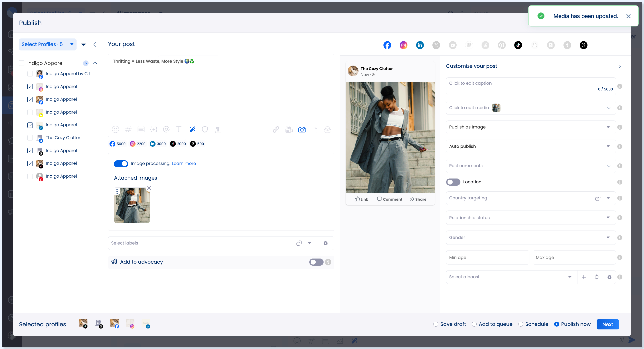Remove the attached image with X
Viewport: 644px width, 349px height.
149,188
